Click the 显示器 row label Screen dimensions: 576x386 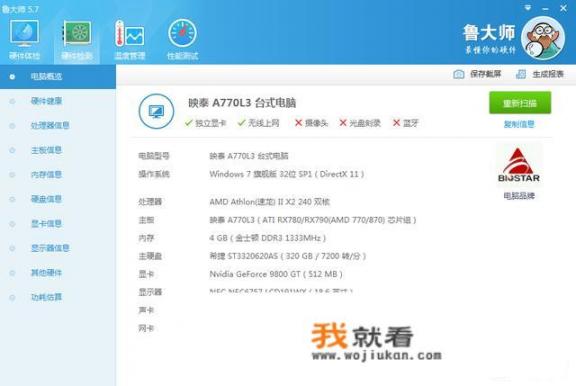tap(150, 292)
